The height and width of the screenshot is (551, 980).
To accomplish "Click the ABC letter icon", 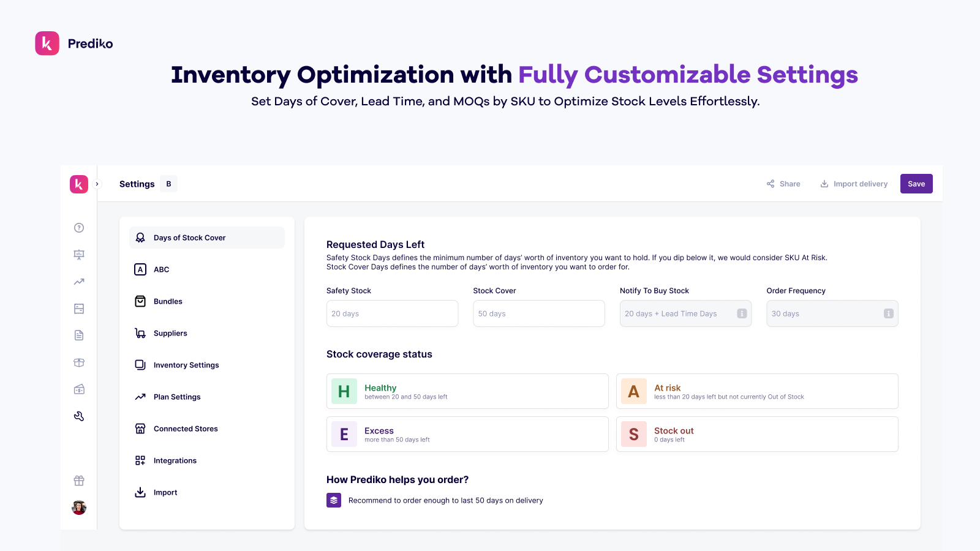I will (x=140, y=269).
